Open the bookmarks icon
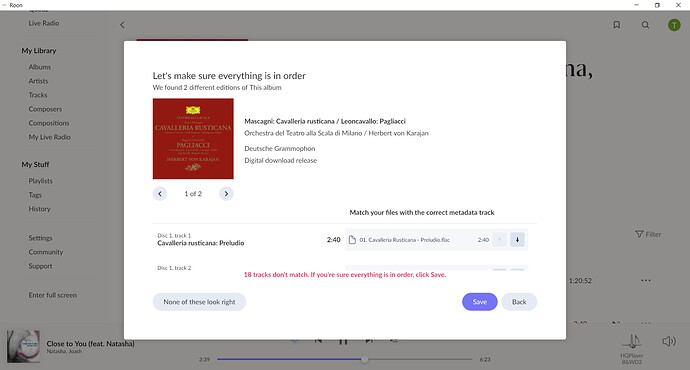This screenshot has height=370, width=690. pyautogui.click(x=617, y=25)
